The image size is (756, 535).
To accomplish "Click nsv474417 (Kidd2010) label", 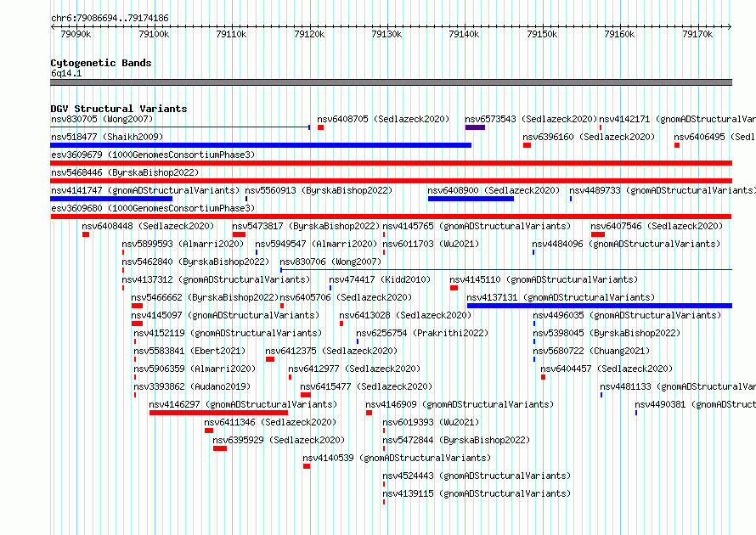I will click(x=380, y=279).
